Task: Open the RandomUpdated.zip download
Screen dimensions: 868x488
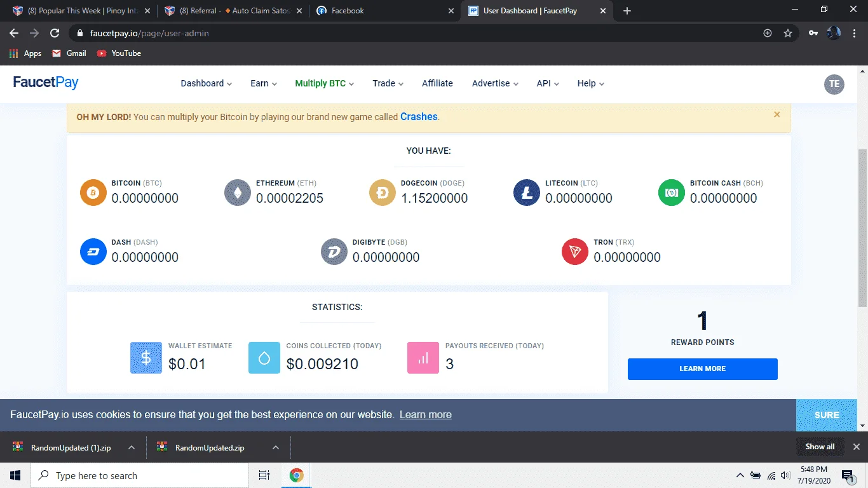Action: 202,447
